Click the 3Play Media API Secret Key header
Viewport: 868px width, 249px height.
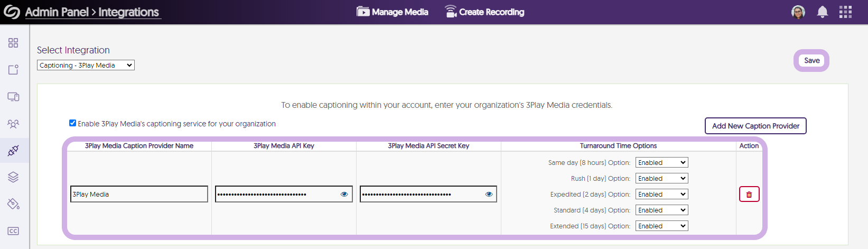(x=428, y=146)
